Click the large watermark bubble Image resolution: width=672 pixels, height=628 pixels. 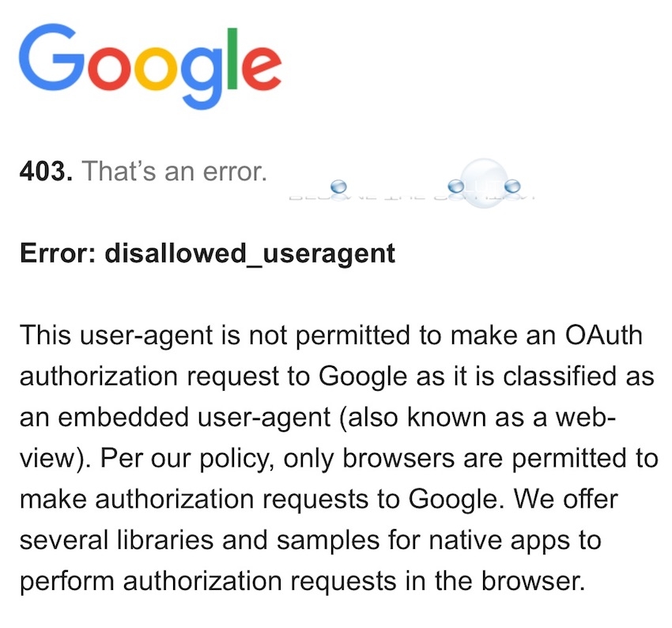point(483,183)
